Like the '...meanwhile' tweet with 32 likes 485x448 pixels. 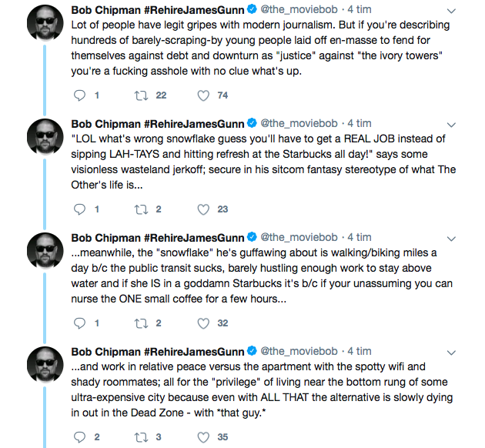[203, 323]
